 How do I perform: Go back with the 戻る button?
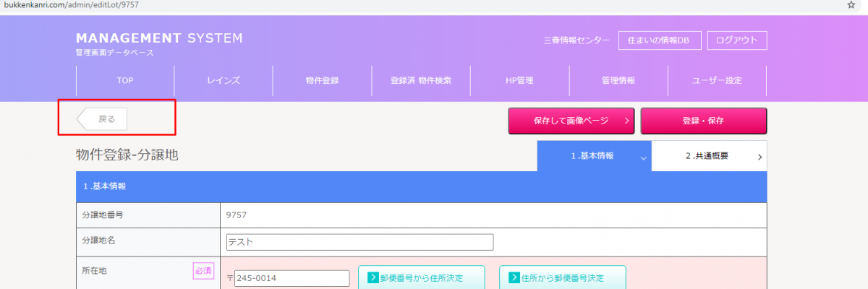click(103, 119)
